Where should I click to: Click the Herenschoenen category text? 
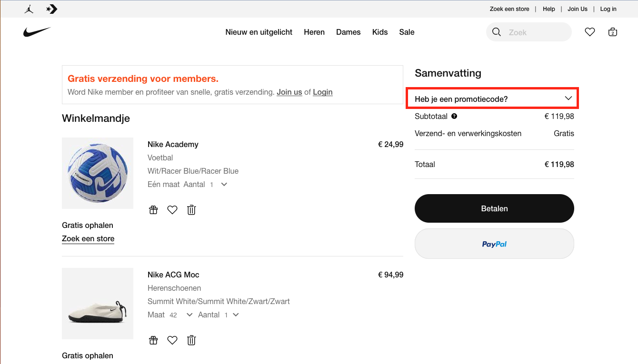tap(174, 288)
